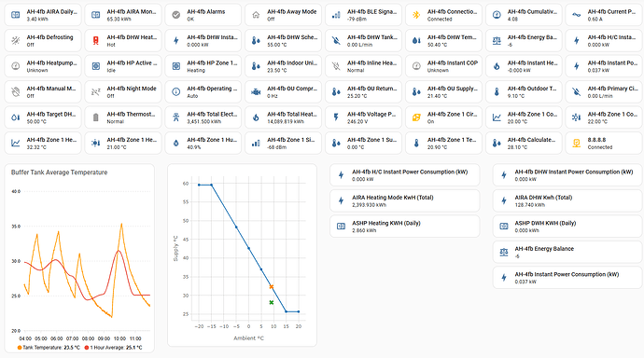Screen dimensions: 644x358
Task: Toggle 1 Hour Average series in the chart legend
Action: click(113, 348)
